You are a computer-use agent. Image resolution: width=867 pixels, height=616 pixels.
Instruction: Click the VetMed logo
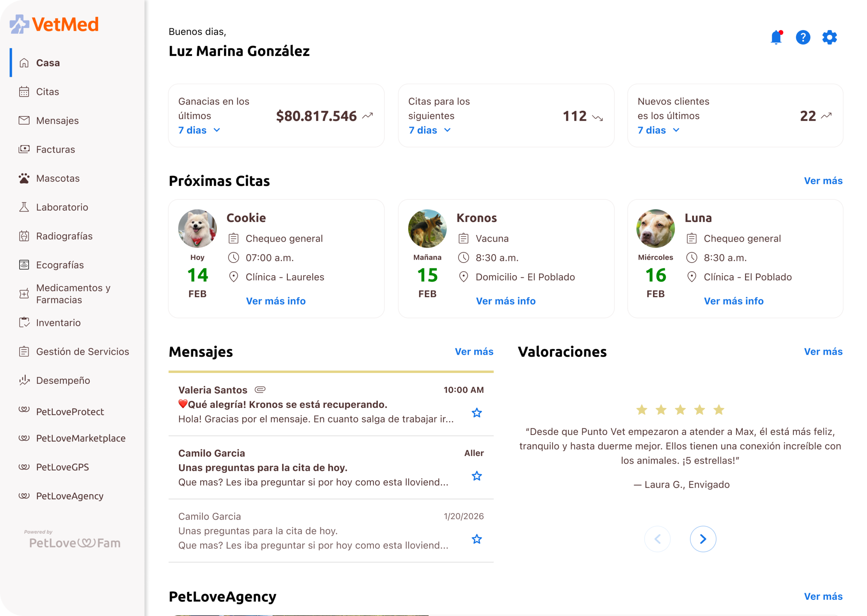click(x=54, y=24)
